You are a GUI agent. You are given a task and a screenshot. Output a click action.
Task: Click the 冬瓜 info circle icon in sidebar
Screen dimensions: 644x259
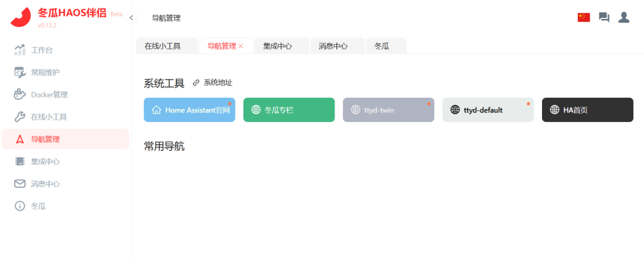click(20, 206)
